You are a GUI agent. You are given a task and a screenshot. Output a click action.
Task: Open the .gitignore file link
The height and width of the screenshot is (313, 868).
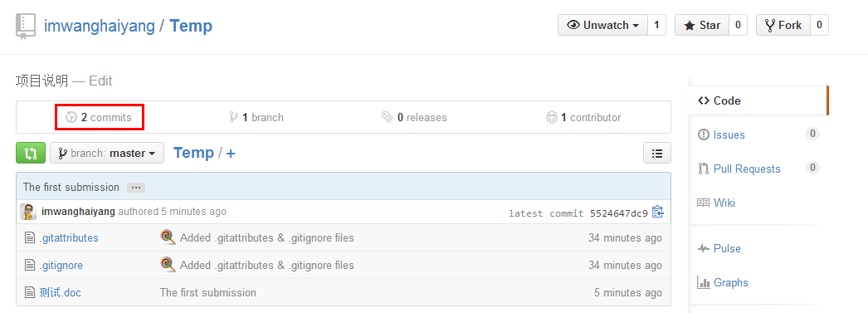click(x=61, y=266)
